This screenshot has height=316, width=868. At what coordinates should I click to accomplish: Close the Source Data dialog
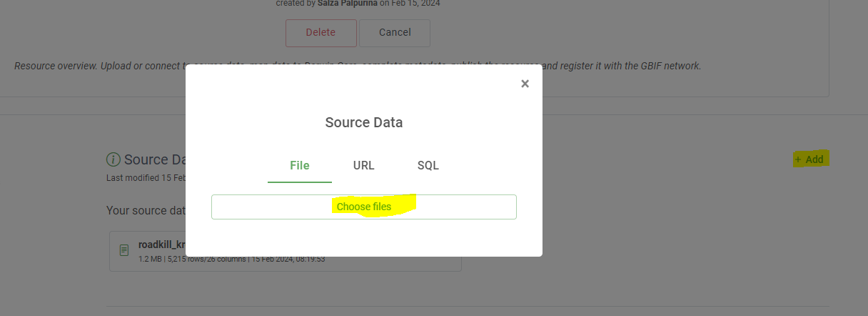(x=525, y=84)
